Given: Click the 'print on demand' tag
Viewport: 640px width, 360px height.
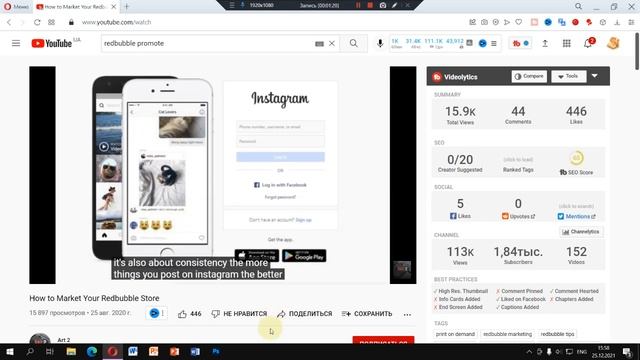Looking at the screenshot, I should coord(455,334).
